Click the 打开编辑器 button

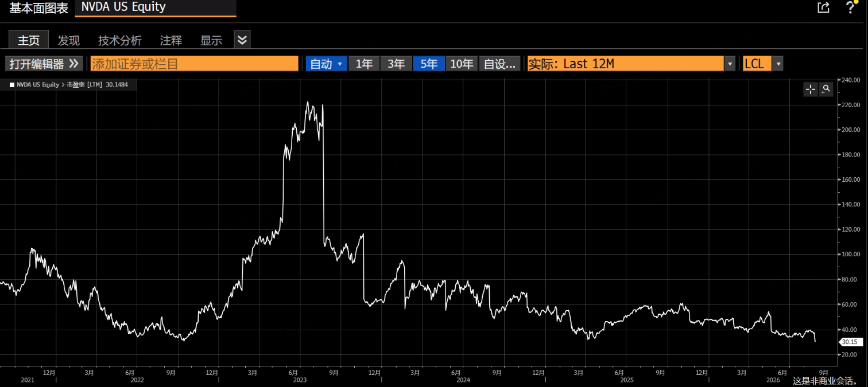click(x=44, y=64)
